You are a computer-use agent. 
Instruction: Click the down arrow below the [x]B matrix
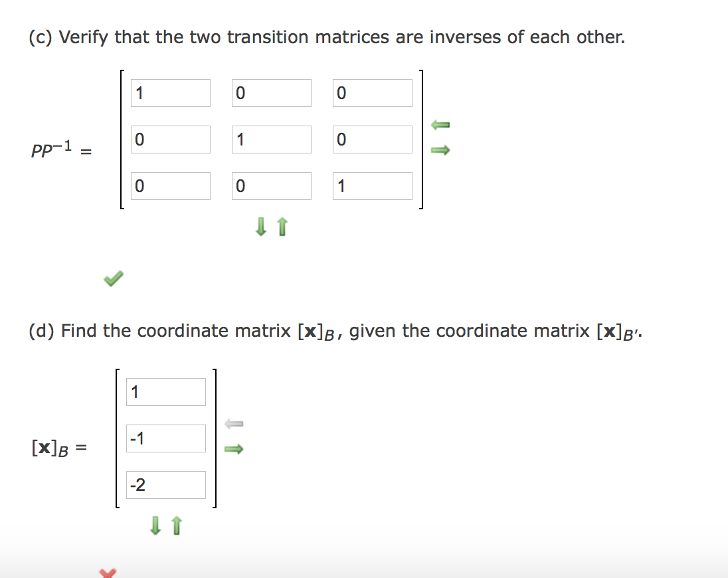click(x=155, y=526)
